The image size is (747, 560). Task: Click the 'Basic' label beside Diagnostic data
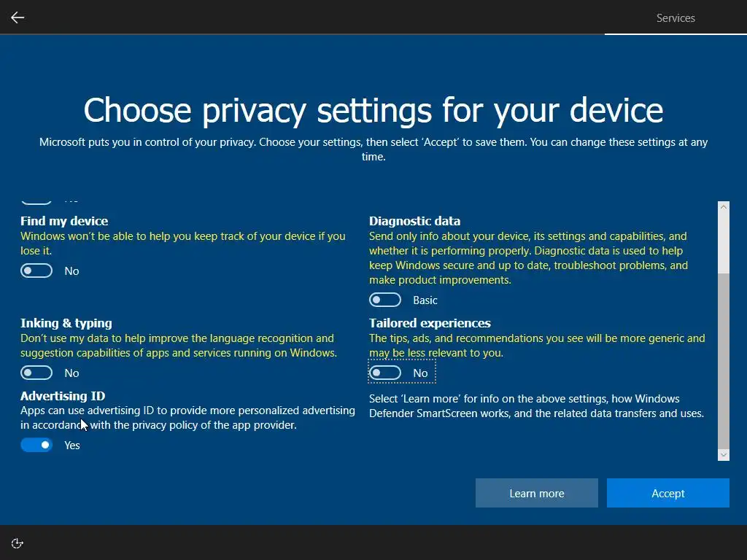(425, 300)
